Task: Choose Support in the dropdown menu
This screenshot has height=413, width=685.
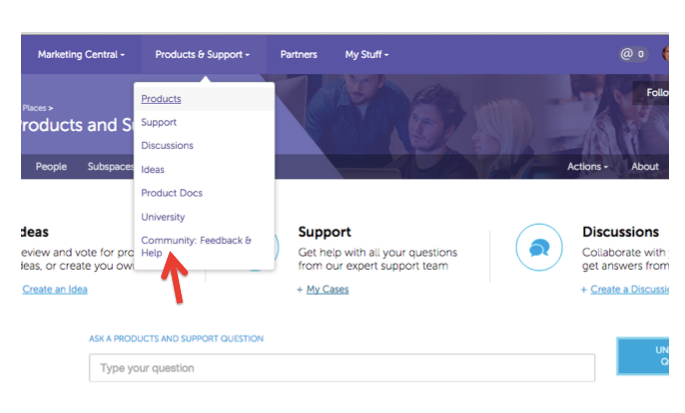Action: tap(159, 122)
